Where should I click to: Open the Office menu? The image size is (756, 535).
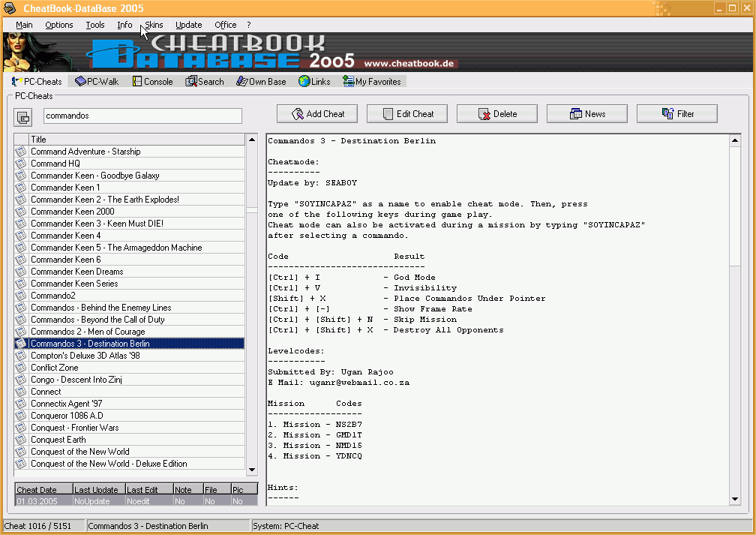coord(225,25)
